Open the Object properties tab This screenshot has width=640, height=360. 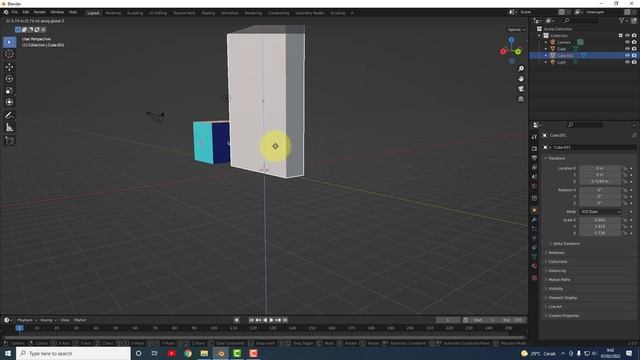pyautogui.click(x=534, y=211)
